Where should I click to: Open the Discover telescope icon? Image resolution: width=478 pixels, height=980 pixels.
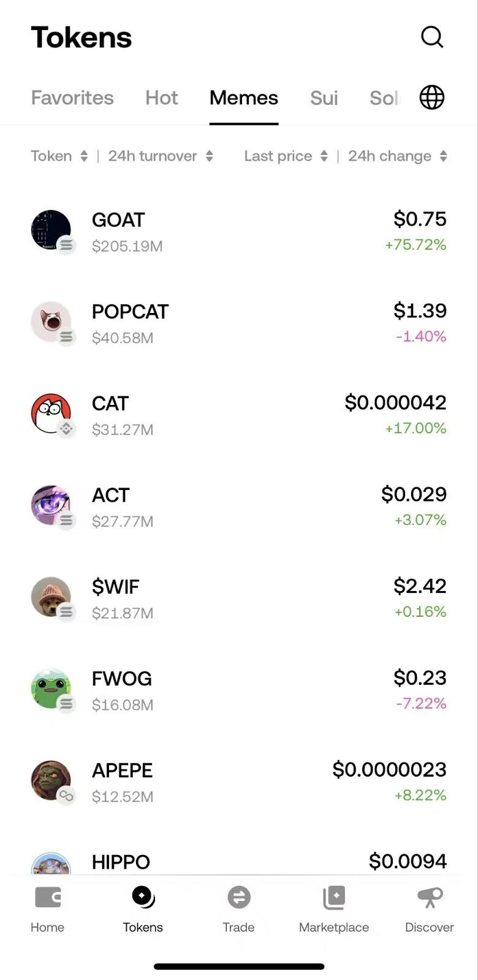[x=430, y=898]
